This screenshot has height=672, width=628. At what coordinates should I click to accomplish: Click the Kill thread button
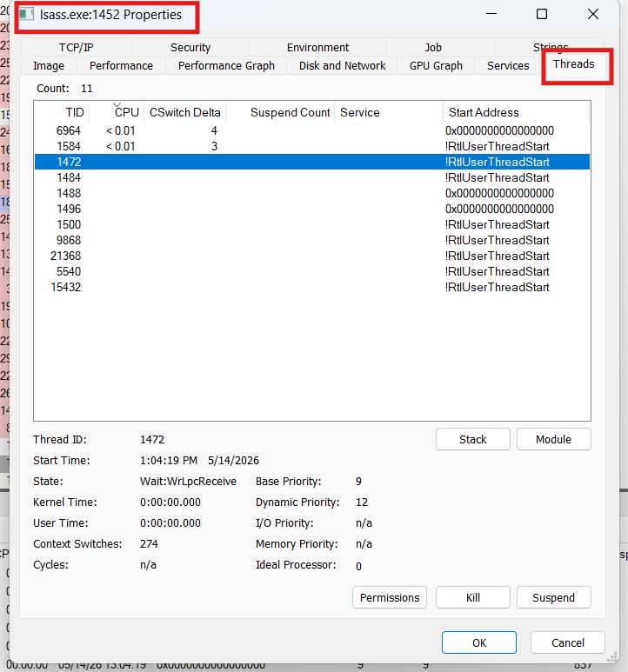(x=473, y=597)
